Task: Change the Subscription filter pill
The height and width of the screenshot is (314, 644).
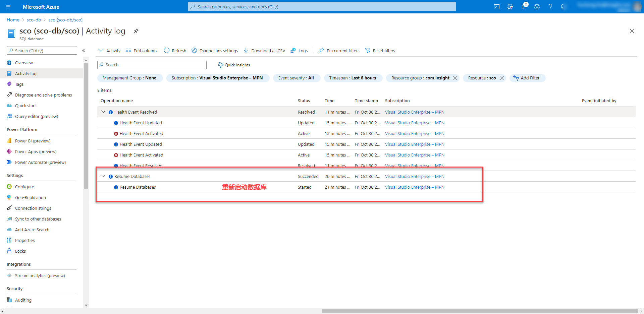Action: [x=217, y=78]
